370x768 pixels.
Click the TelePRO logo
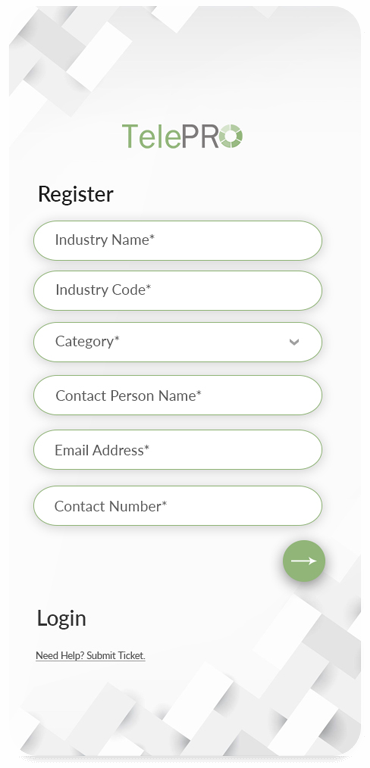pyautogui.click(x=182, y=136)
